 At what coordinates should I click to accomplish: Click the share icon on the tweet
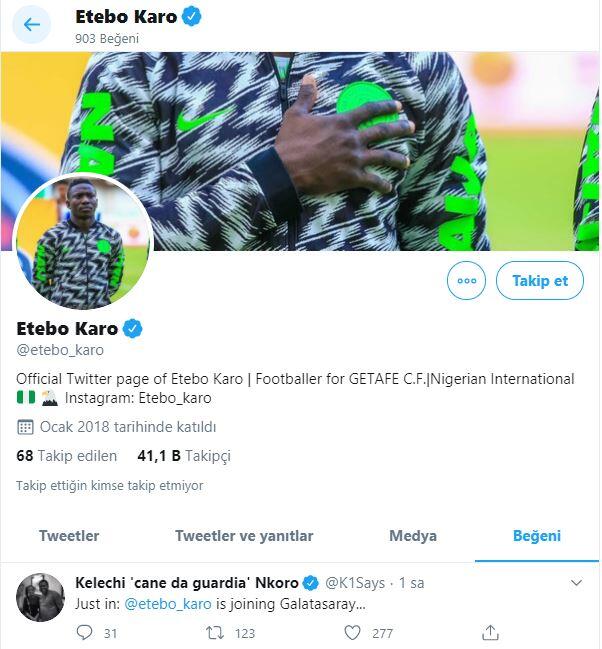point(490,632)
